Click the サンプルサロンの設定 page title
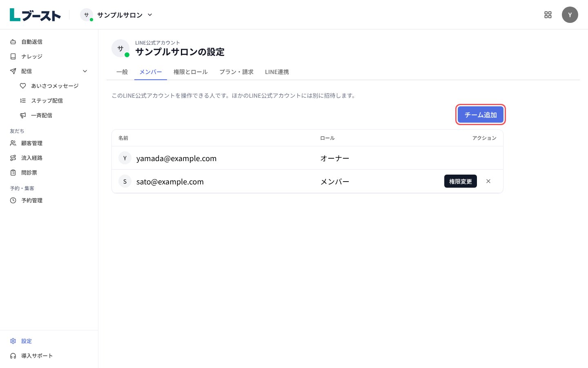Viewport: 588px width, 368px height. (x=180, y=52)
